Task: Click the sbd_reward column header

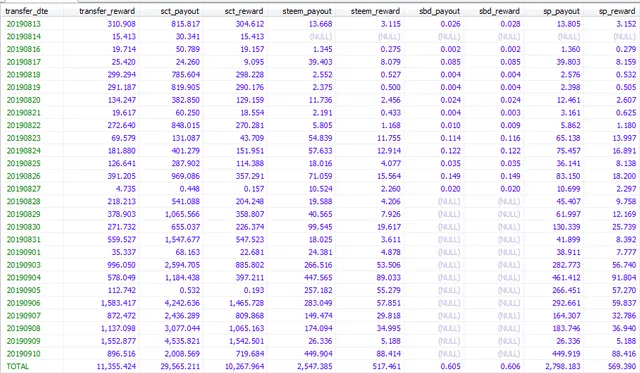Action: [x=500, y=11]
